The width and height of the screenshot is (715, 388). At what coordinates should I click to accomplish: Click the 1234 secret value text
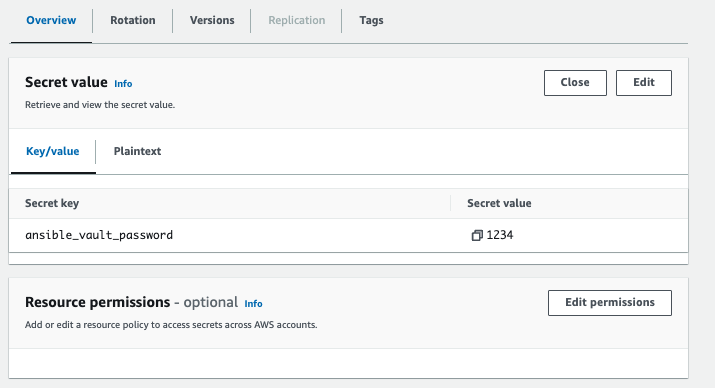(500, 235)
